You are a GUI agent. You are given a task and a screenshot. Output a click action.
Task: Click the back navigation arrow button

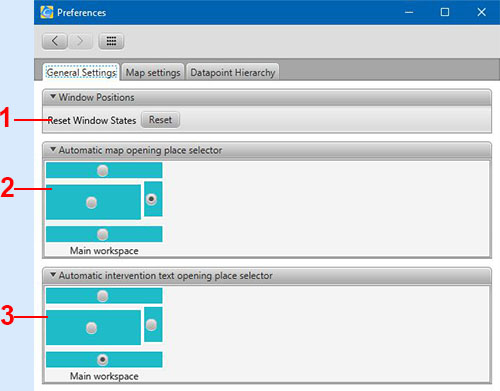pos(55,41)
